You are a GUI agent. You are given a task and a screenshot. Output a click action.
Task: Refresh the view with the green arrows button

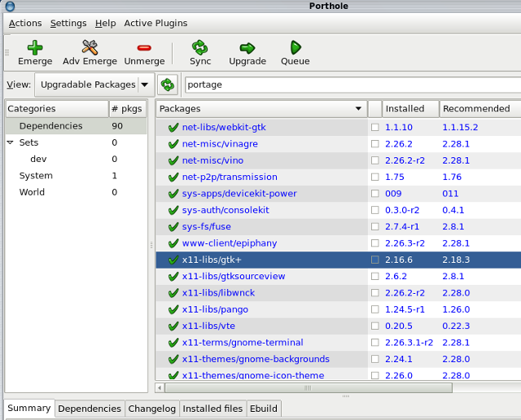tap(168, 85)
